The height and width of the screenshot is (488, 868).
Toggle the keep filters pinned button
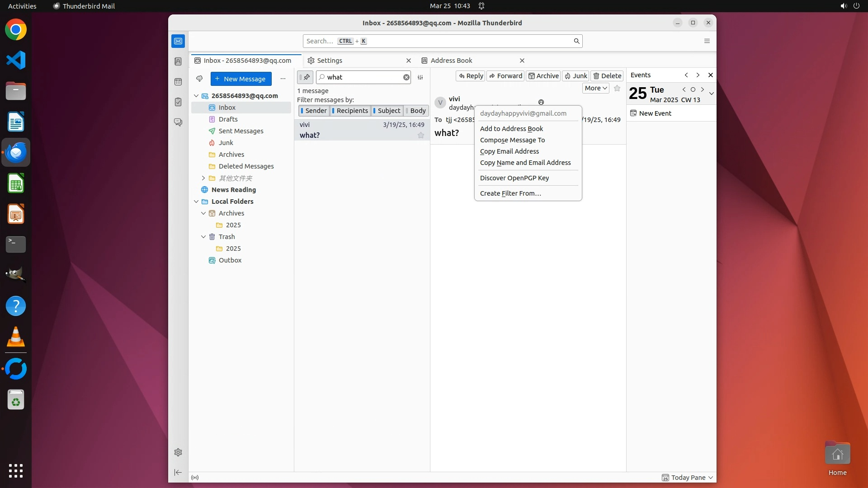[305, 77]
